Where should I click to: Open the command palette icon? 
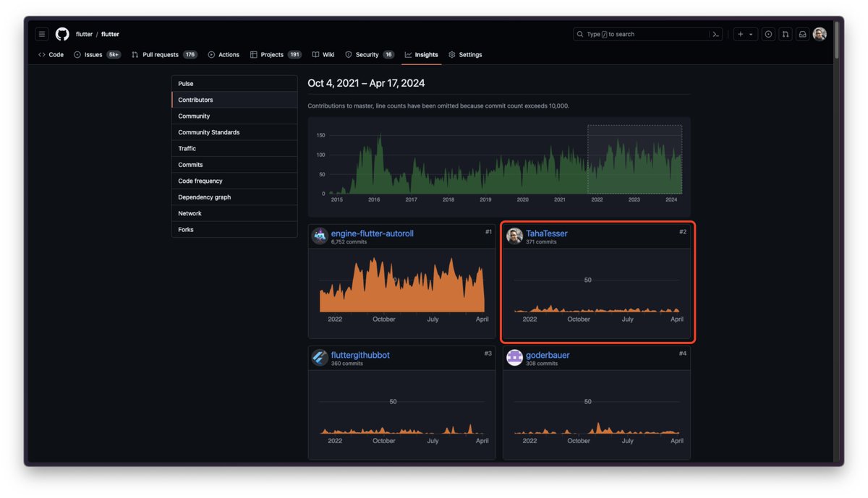(715, 34)
